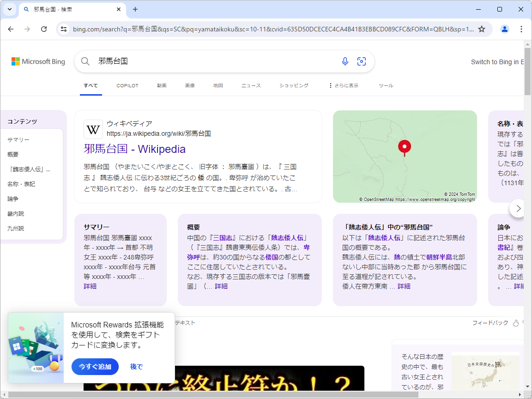
Task: Open visual search with the camera icon
Action: [x=362, y=61]
